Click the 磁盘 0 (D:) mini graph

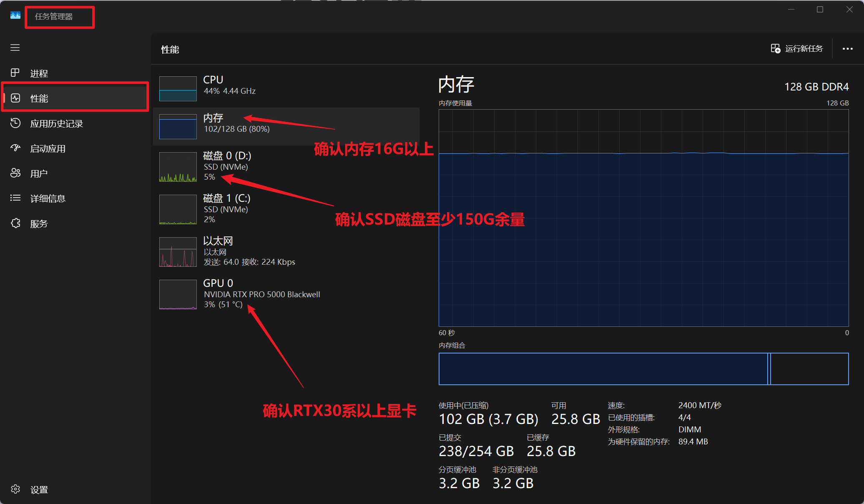(x=178, y=167)
